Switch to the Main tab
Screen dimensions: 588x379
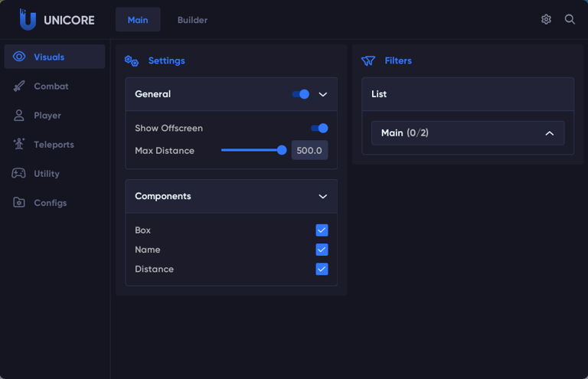coord(138,19)
